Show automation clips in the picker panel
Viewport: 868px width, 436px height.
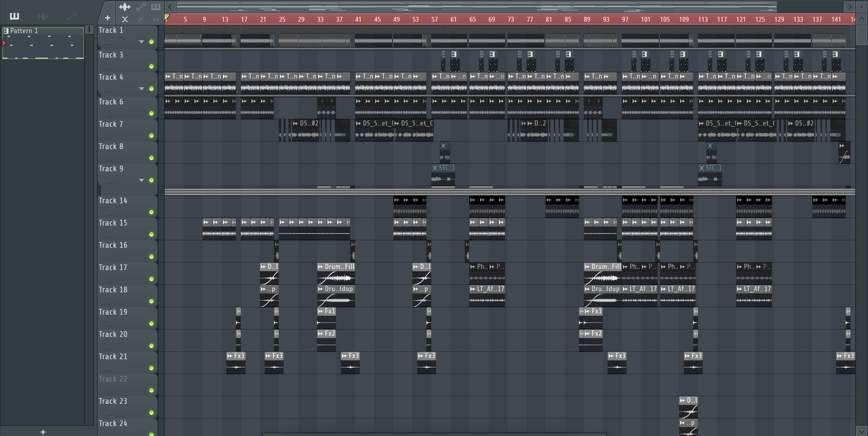tap(72, 16)
